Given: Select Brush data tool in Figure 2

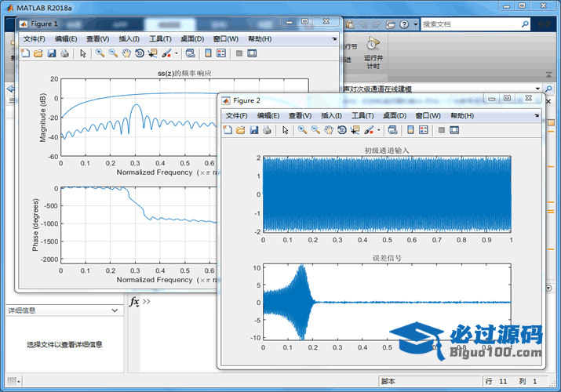Looking at the screenshot, I should 369,130.
